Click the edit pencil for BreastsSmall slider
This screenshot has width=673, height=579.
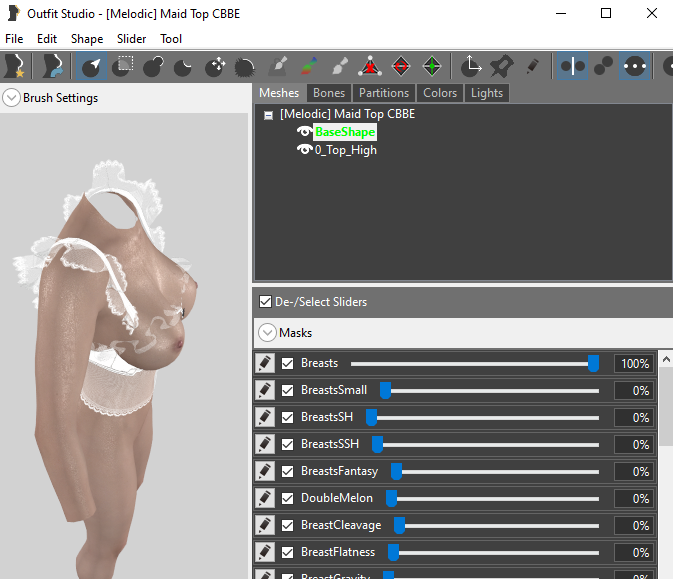coord(265,390)
